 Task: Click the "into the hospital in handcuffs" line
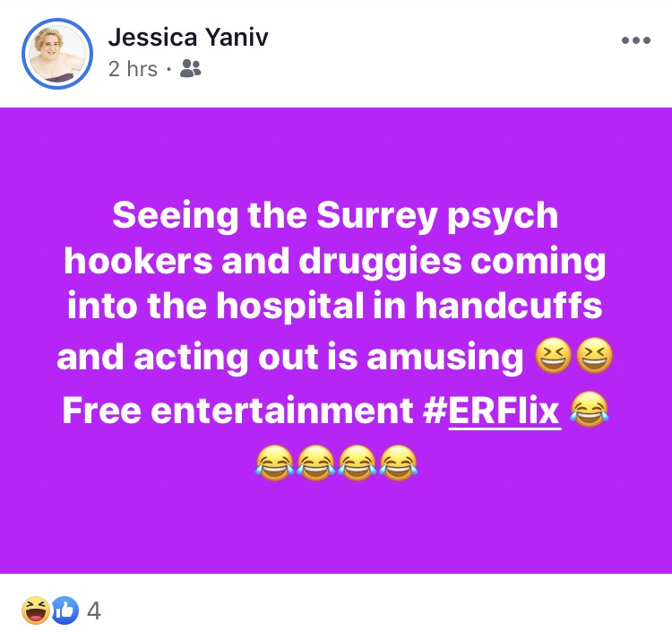pos(335,306)
